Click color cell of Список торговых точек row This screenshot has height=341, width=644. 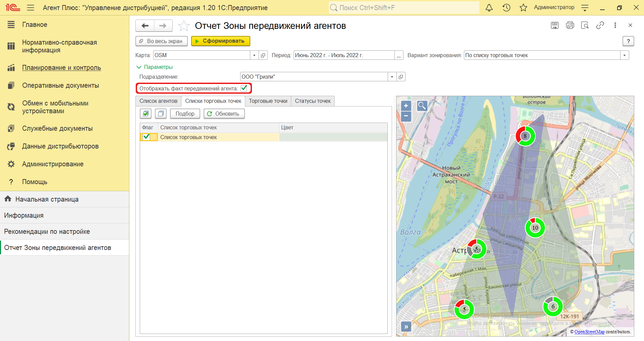pyautogui.click(x=333, y=137)
